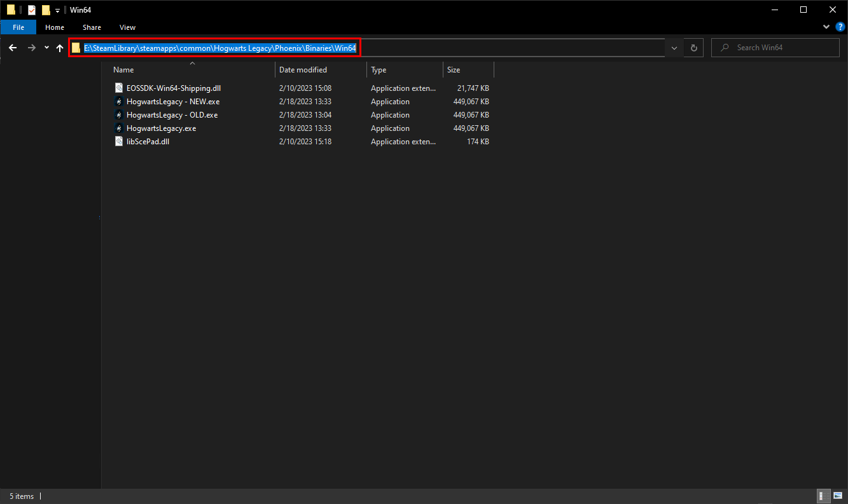This screenshot has width=848, height=504.
Task: Open the Share ribbon tab
Action: pos(92,27)
